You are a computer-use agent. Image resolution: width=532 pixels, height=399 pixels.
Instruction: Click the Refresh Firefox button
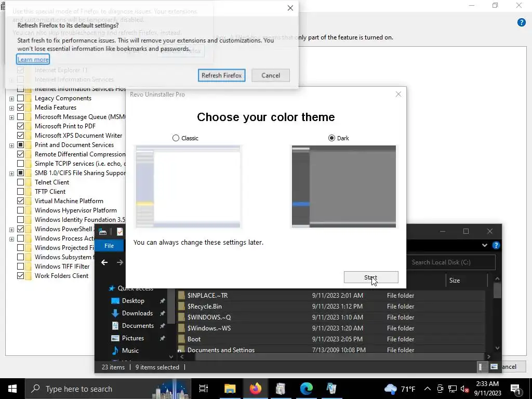coord(221,75)
